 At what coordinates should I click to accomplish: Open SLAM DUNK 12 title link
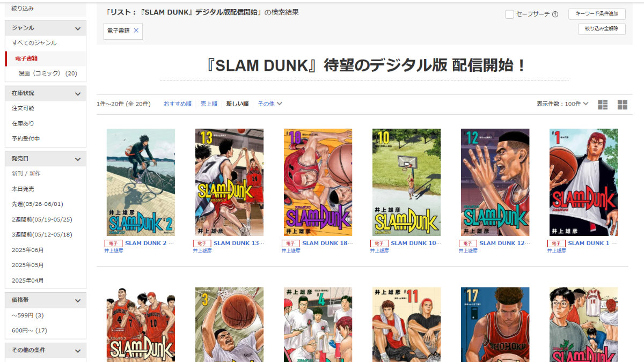pos(504,243)
